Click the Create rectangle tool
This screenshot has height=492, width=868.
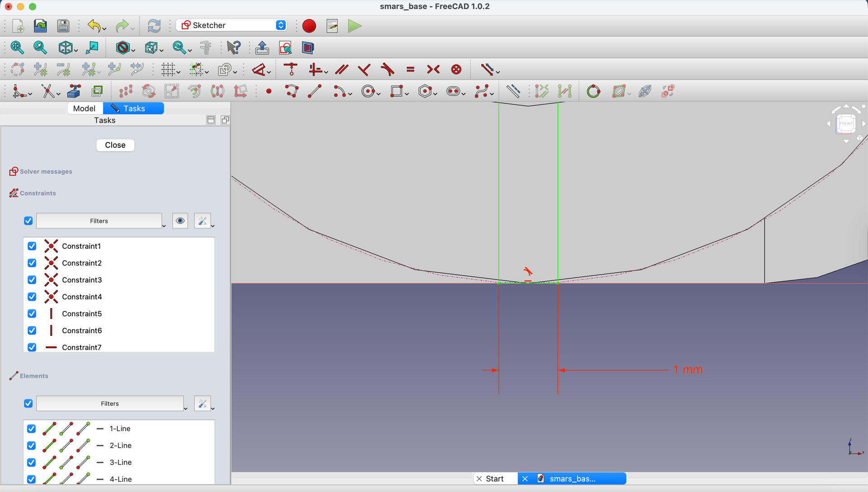click(396, 91)
